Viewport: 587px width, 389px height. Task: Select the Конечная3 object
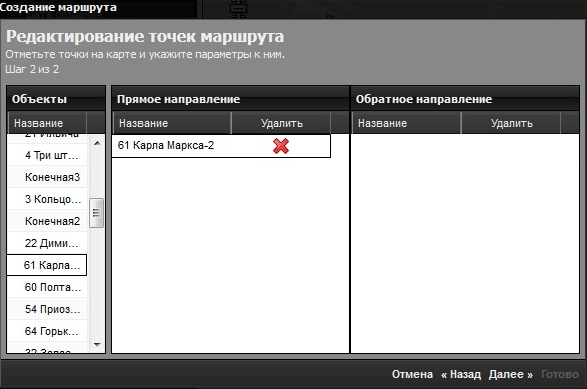click(x=48, y=177)
